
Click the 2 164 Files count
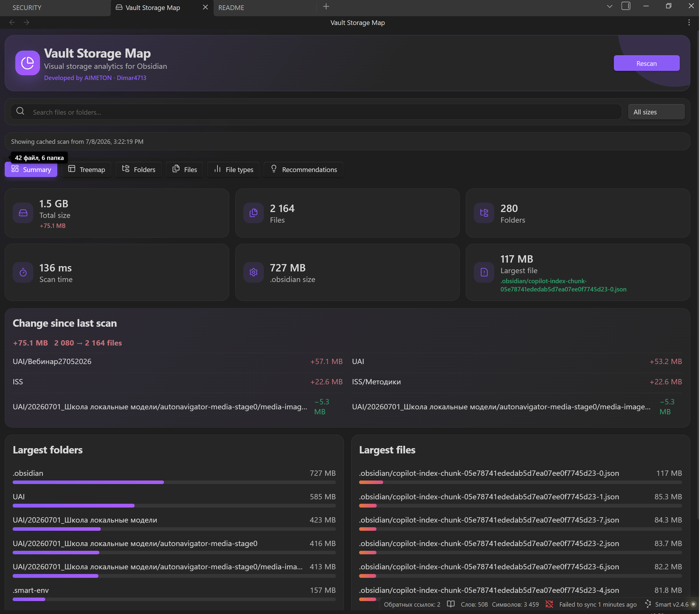[x=282, y=209]
